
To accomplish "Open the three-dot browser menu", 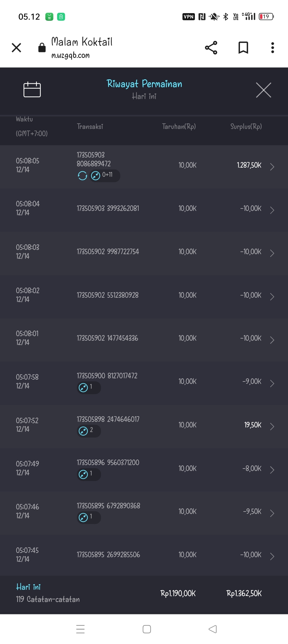I will pos(272,48).
